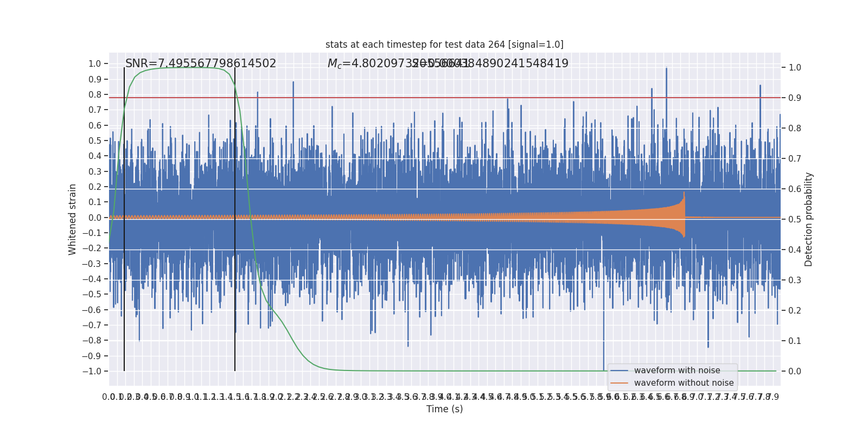Click the plot title text for test data 264
The image size is (868, 434).
pos(444,44)
